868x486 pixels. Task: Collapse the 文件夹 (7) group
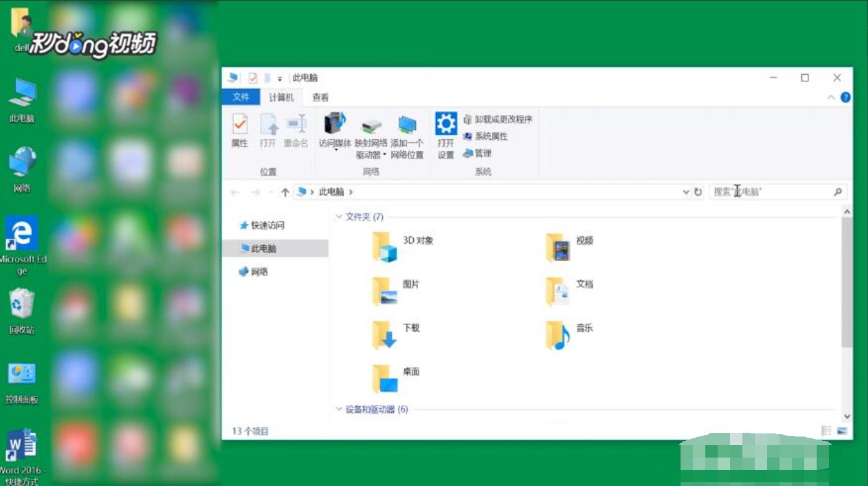[x=338, y=217]
